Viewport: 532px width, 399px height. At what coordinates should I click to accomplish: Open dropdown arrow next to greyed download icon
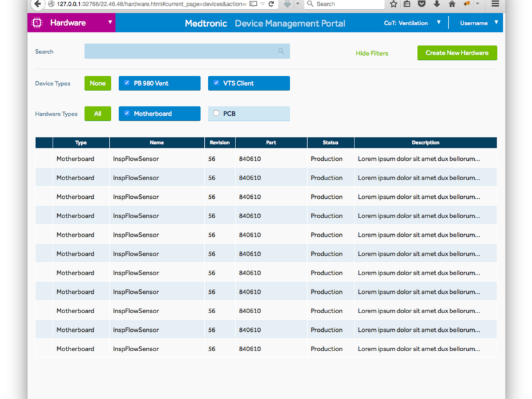(297, 4)
